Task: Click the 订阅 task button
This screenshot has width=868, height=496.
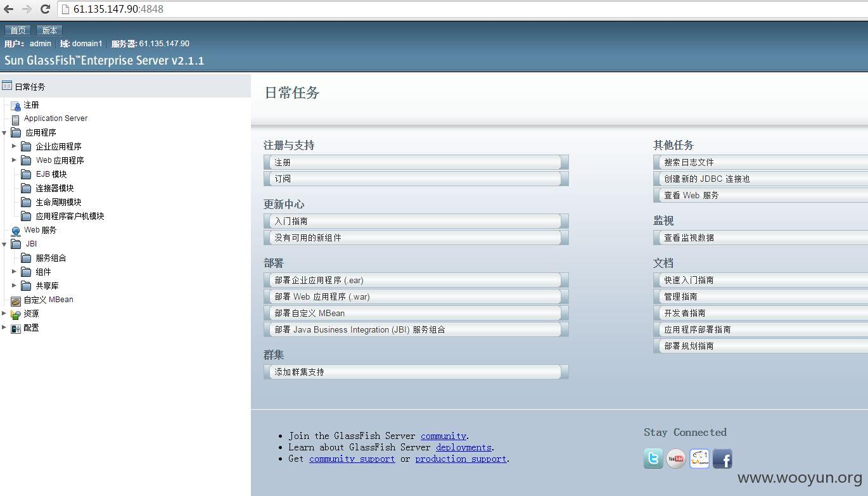Action: (416, 179)
